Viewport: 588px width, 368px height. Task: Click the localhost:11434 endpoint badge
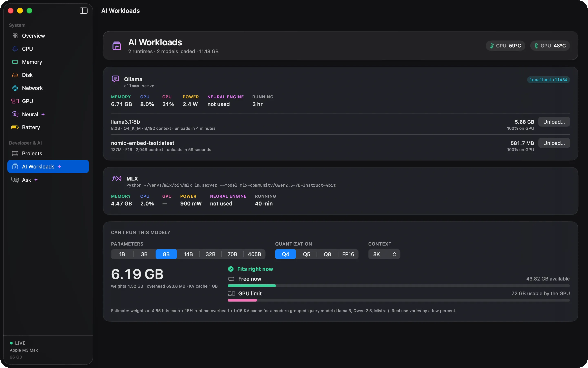point(548,80)
